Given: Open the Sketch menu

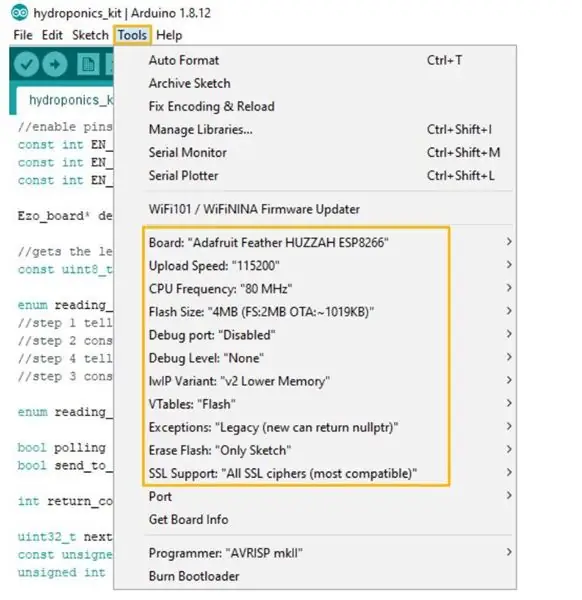Looking at the screenshot, I should coord(90,35).
